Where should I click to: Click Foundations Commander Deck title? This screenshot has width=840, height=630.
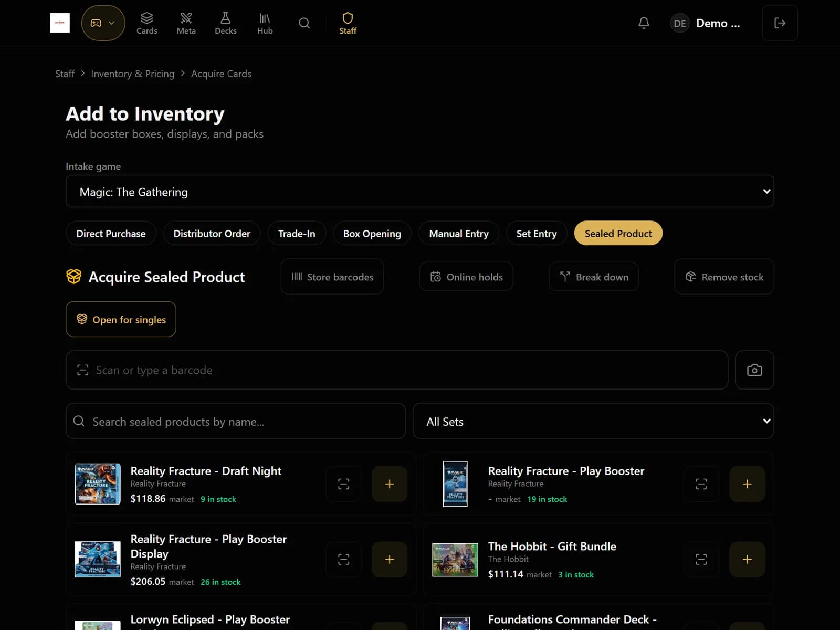tap(572, 619)
